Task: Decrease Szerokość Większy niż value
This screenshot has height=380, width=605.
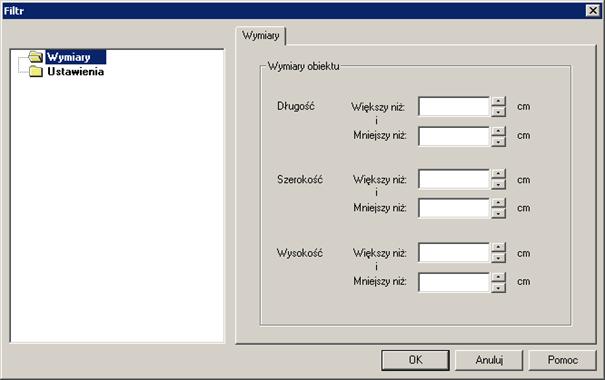Action: click(499, 185)
